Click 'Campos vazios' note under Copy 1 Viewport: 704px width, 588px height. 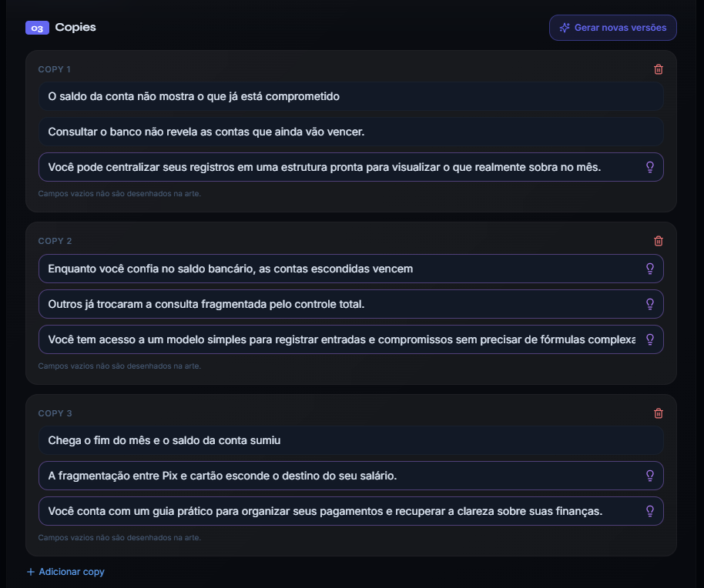pyautogui.click(x=119, y=194)
